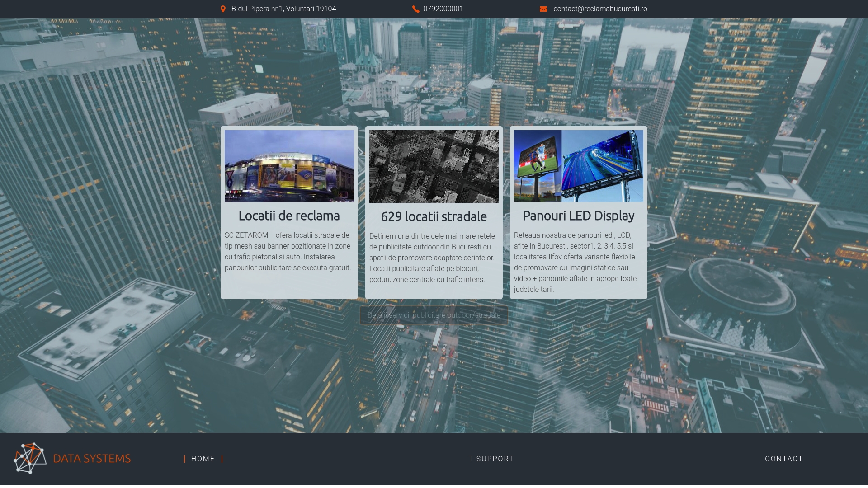
Task: Open the building banner ads photo
Action: pyautogui.click(x=289, y=166)
